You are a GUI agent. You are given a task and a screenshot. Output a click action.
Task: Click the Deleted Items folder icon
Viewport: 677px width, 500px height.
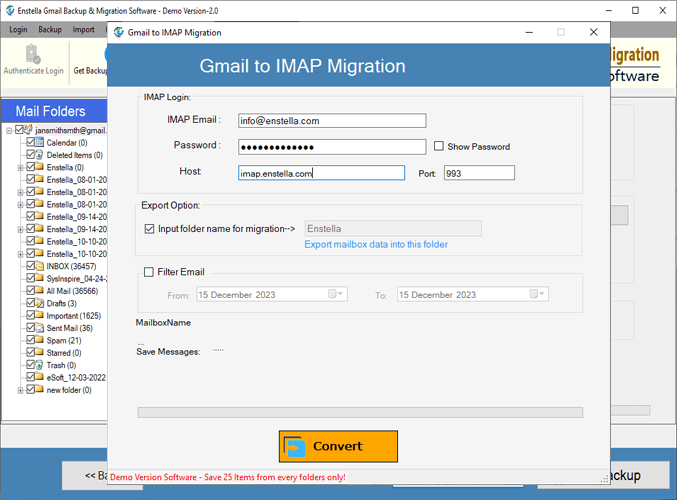coord(40,155)
